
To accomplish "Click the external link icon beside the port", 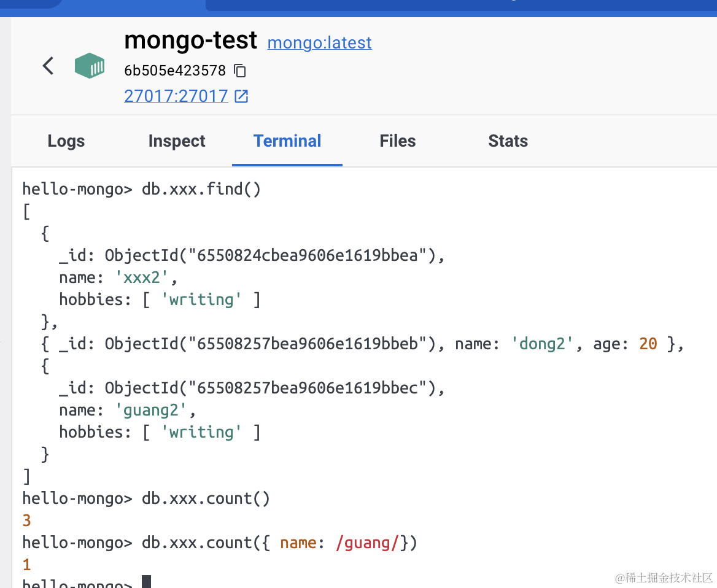I will coord(242,96).
